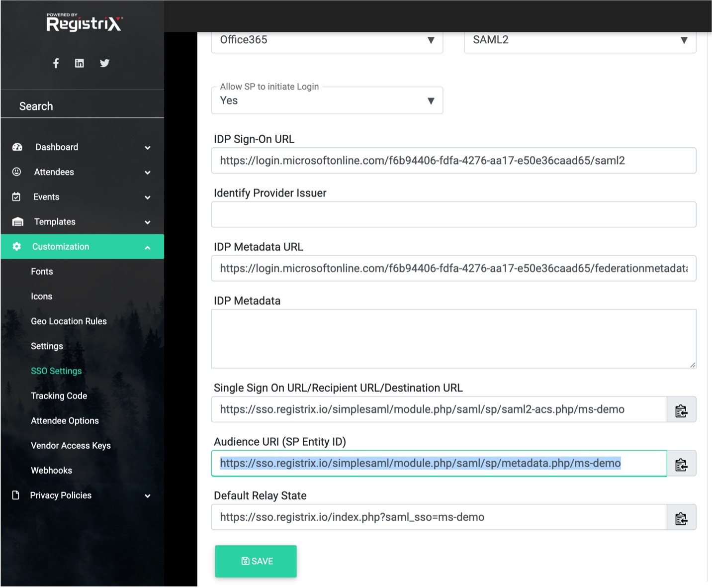Select the Dashboard icon in sidebar

click(16, 147)
